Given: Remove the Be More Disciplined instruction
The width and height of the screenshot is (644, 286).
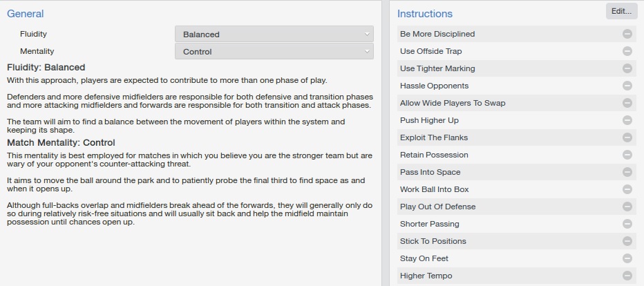Looking at the screenshot, I should click(627, 34).
